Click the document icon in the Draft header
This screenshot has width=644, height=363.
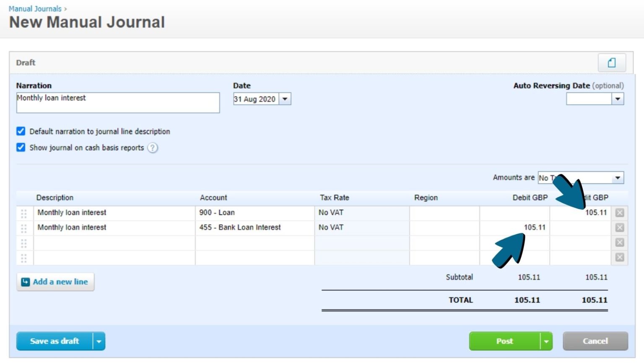612,62
